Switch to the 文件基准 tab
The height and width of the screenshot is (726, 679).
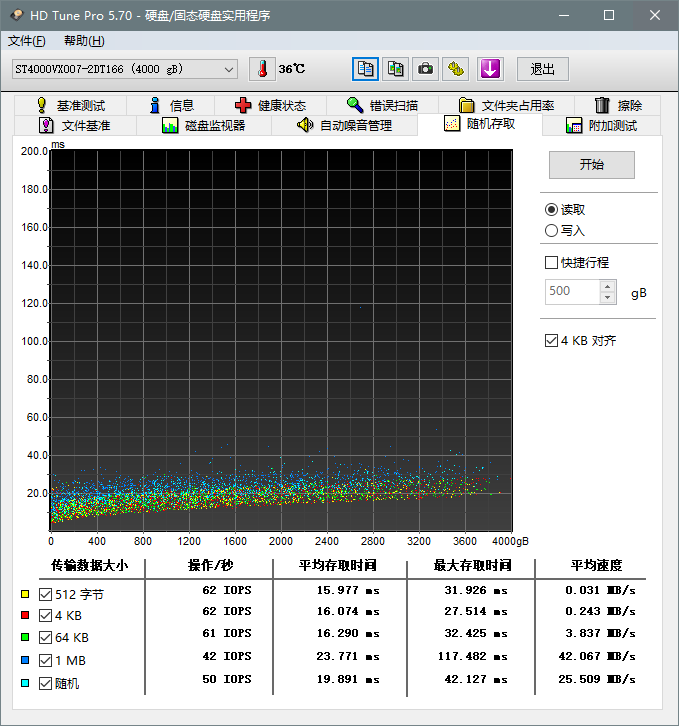point(75,125)
